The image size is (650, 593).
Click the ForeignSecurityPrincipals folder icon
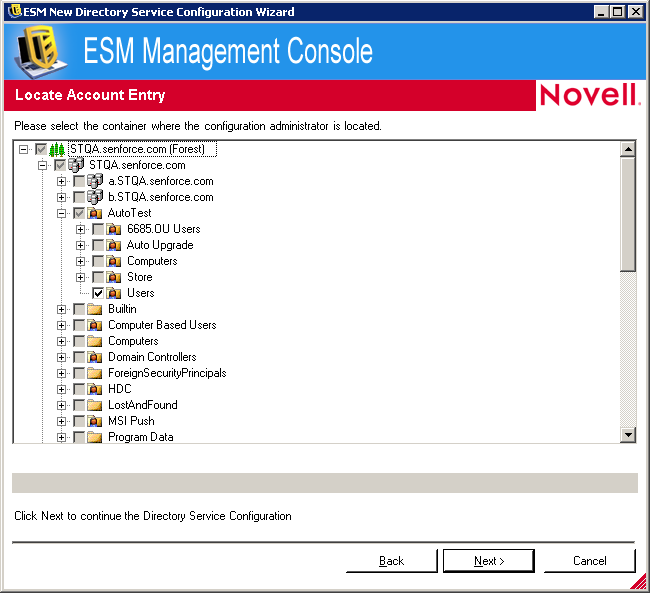(95, 373)
